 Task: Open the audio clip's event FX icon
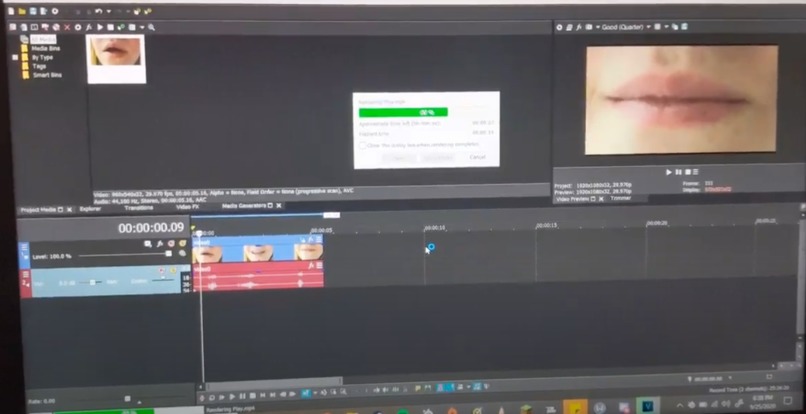310,266
